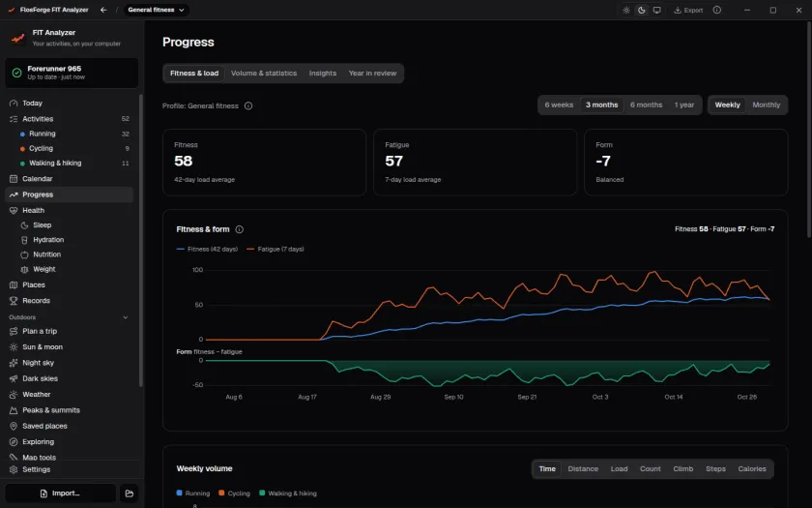Collapse the Outdoors section chevron
The width and height of the screenshot is (812, 508).
(126, 317)
